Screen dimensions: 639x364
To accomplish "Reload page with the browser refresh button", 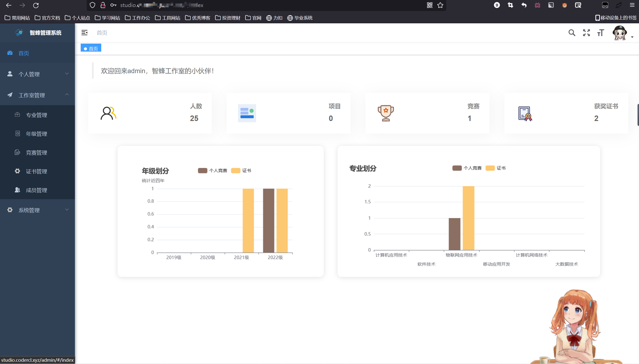I will pyautogui.click(x=36, y=5).
